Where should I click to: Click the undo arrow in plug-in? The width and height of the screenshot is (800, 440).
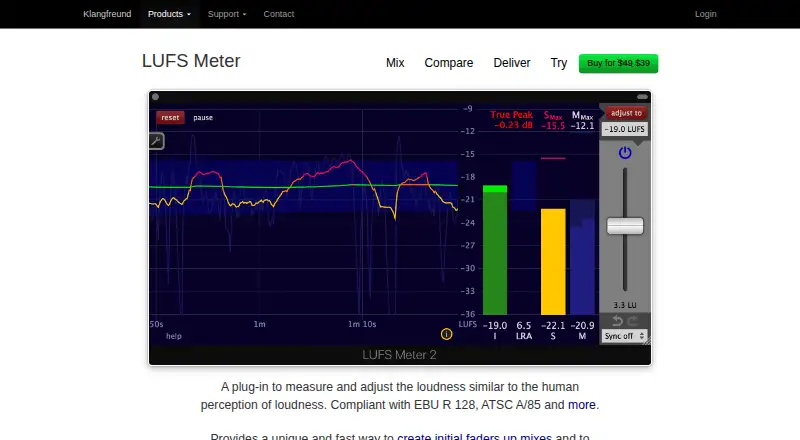click(617, 321)
